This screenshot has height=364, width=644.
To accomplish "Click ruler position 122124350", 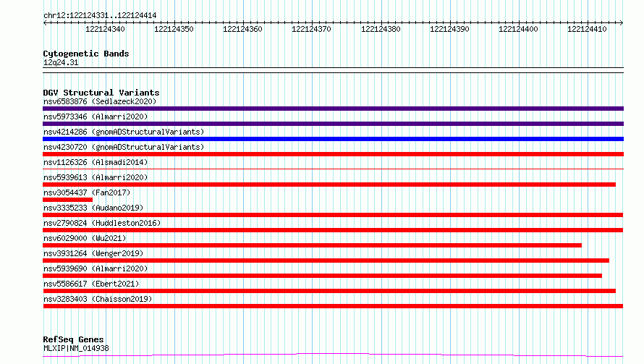I will click(174, 29).
